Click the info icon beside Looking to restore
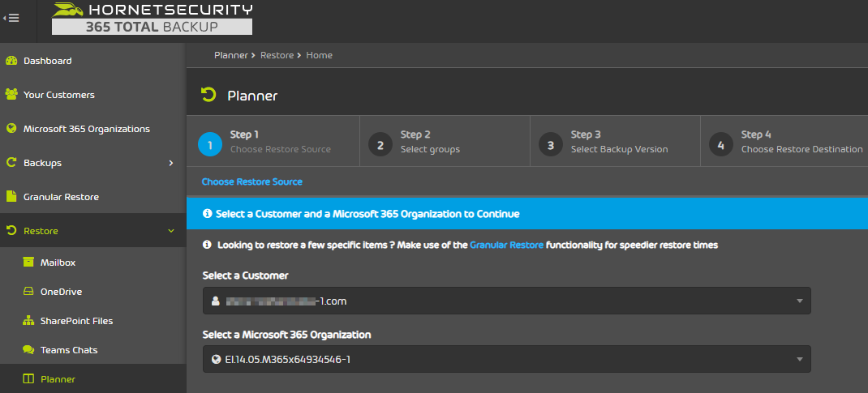 click(x=208, y=245)
